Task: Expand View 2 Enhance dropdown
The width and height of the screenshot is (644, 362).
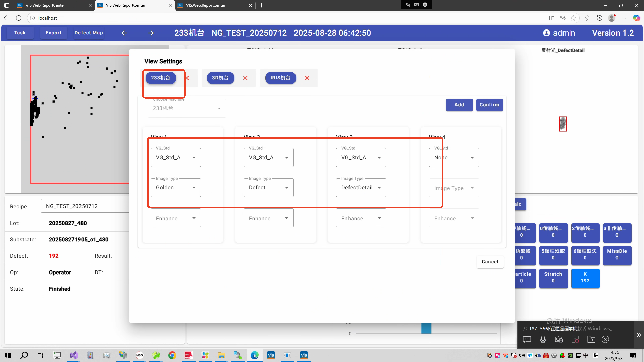Action: point(268,218)
